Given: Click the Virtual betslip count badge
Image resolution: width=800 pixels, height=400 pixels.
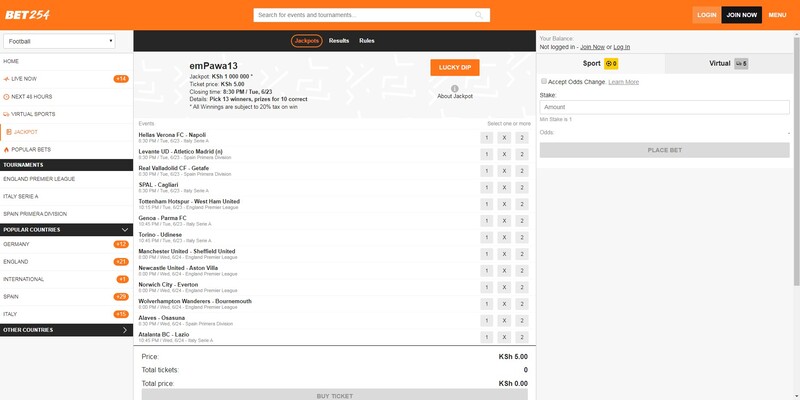Looking at the screenshot, I should pyautogui.click(x=741, y=64).
